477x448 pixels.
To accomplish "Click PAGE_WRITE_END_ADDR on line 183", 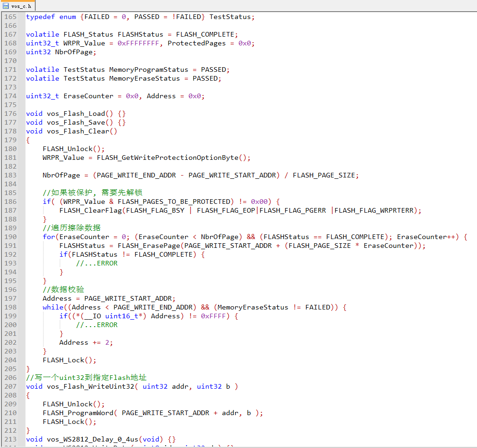I will tap(136, 175).
